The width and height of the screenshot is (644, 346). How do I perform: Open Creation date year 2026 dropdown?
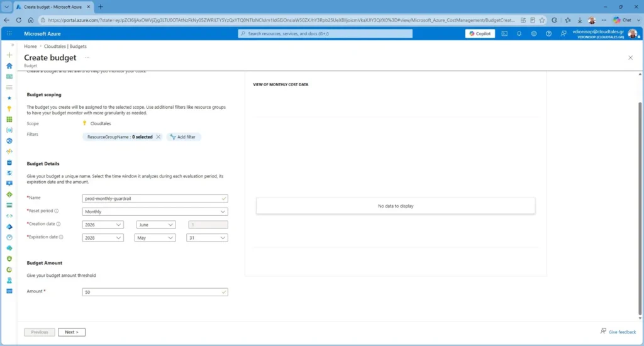[x=103, y=225]
